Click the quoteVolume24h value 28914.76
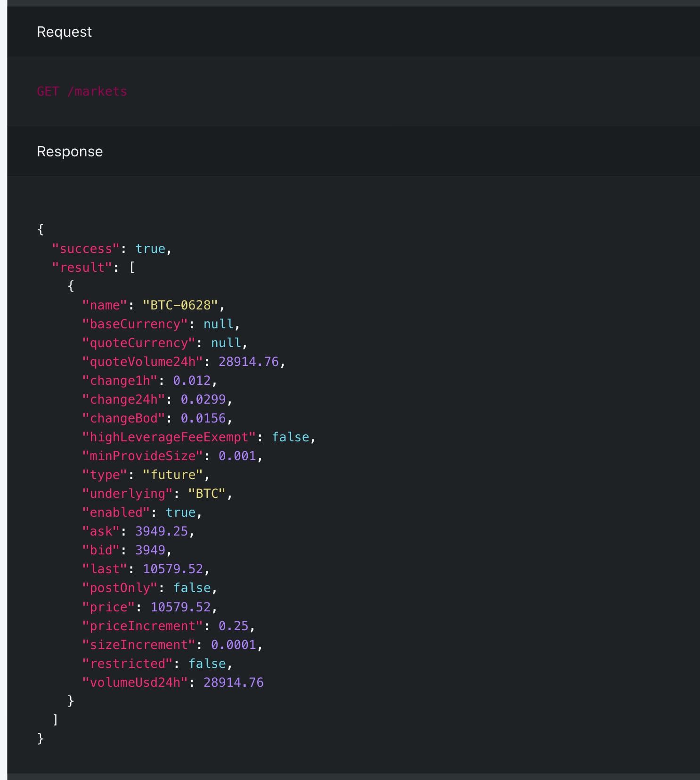Viewport: 700px width, 780px height. (x=248, y=362)
